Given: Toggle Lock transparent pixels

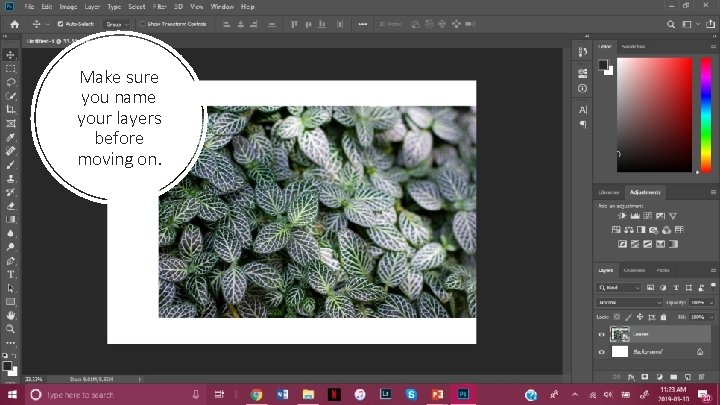Looking at the screenshot, I should [x=617, y=317].
